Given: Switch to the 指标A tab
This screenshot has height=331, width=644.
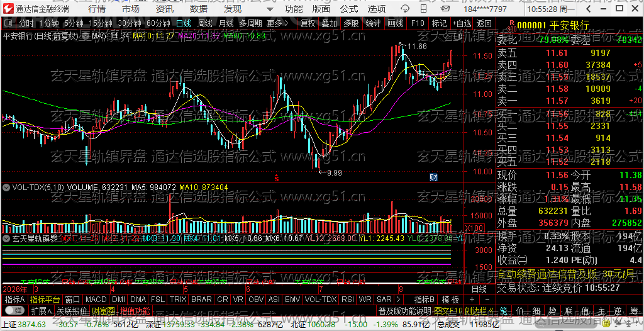Looking at the screenshot, I should (15, 299).
